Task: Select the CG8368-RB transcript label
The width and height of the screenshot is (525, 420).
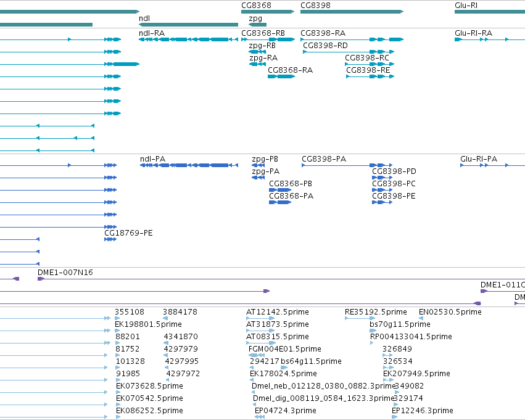Action: click(263, 33)
